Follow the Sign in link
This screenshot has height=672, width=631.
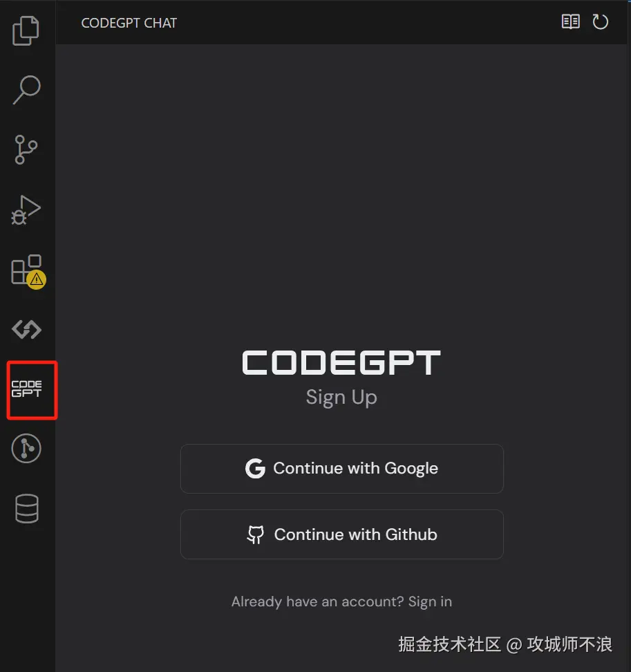[x=430, y=601]
